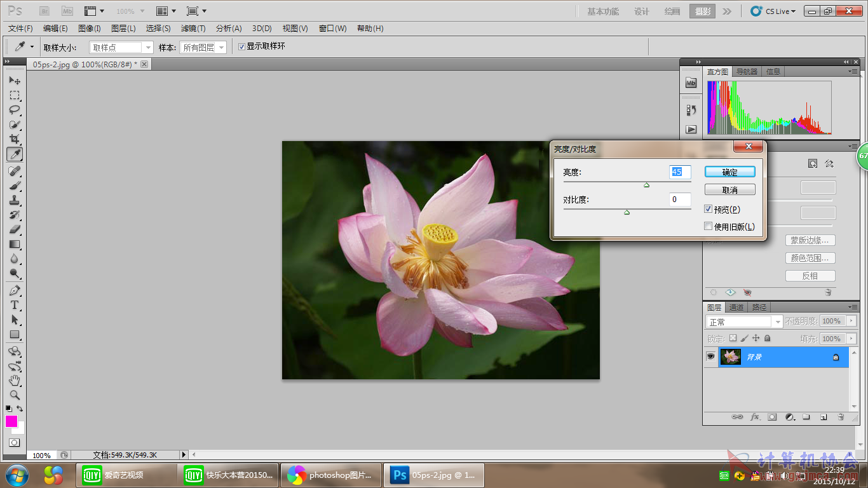The image size is (868, 488).
Task: Uncheck the 显示取样环 checkbox
Action: pyautogui.click(x=241, y=46)
